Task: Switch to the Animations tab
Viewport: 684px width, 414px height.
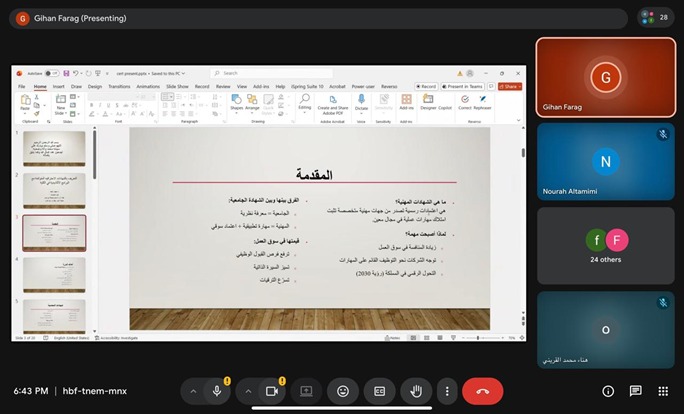Action: (148, 86)
